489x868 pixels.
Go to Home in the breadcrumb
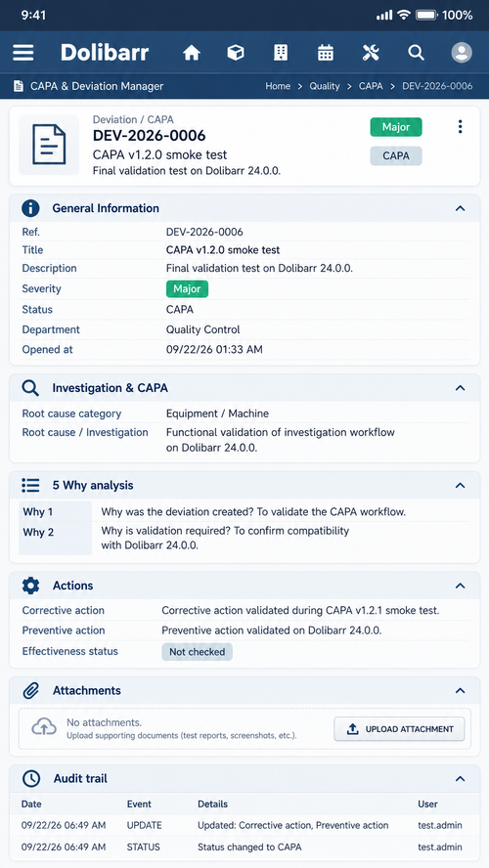coord(278,86)
